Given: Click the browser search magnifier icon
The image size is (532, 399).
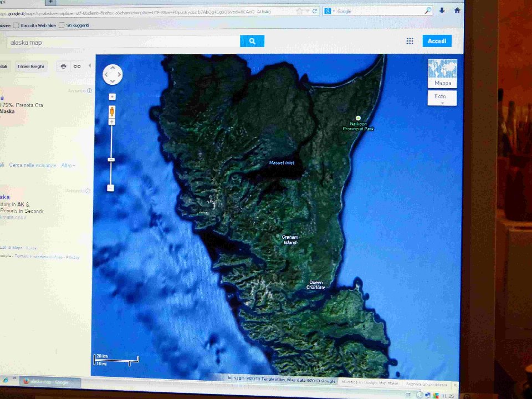Looking at the screenshot, I should [x=428, y=11].
